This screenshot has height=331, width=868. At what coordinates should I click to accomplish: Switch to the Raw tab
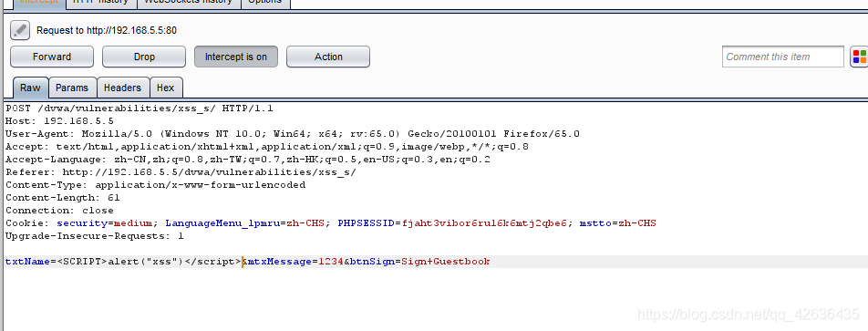click(x=30, y=88)
